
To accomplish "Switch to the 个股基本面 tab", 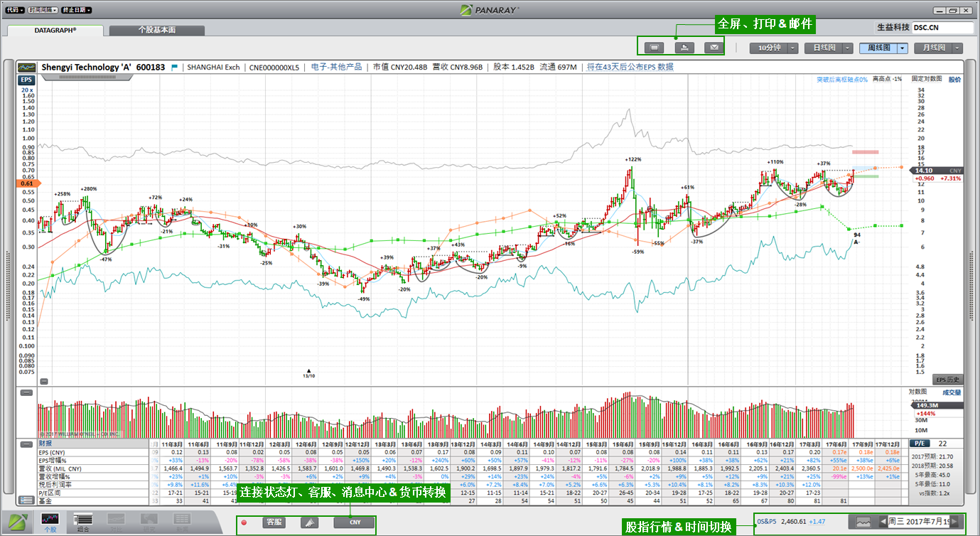I will click(156, 31).
